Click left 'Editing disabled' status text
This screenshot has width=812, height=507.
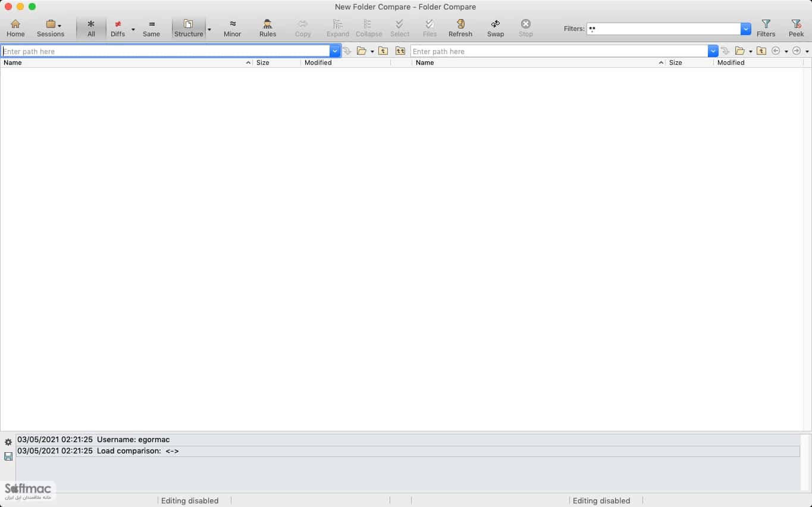tap(190, 500)
